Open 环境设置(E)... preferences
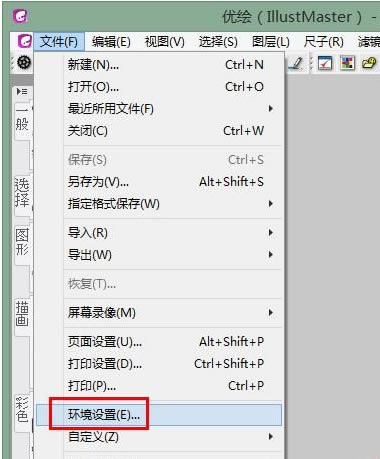380x459 pixels. click(159, 415)
